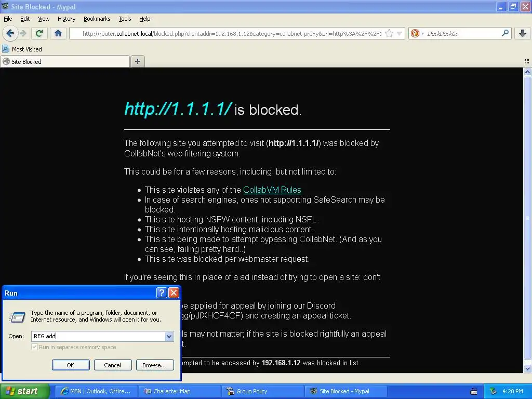Open the Bookmarks menu
Image resolution: width=532 pixels, height=399 pixels.
click(97, 19)
